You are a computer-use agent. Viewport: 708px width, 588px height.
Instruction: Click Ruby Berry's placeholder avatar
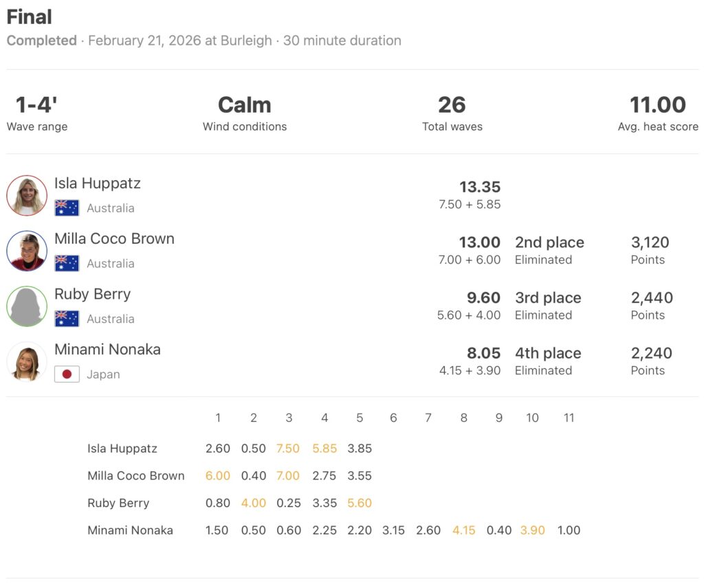(27, 306)
